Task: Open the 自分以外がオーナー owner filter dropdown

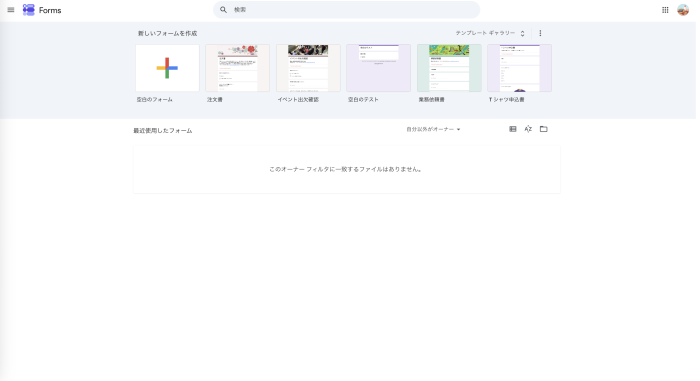Action: click(433, 129)
